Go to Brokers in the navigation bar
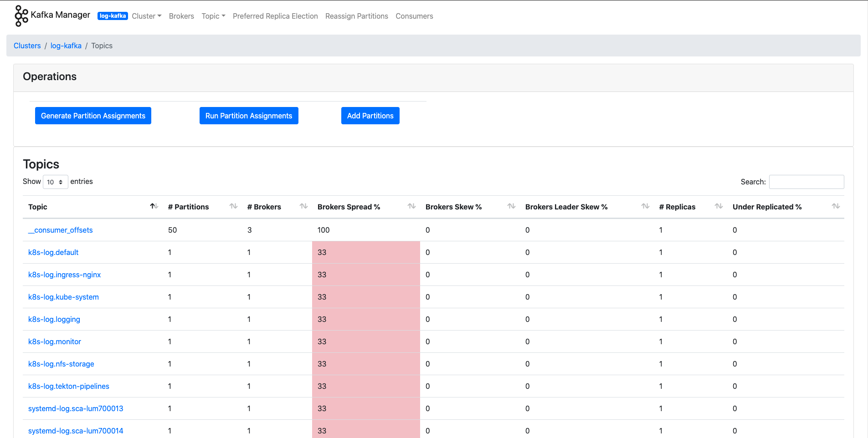 pyautogui.click(x=181, y=16)
